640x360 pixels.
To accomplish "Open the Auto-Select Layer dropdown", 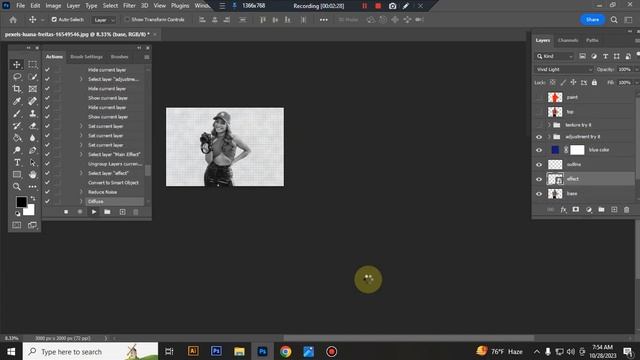I will (x=104, y=20).
